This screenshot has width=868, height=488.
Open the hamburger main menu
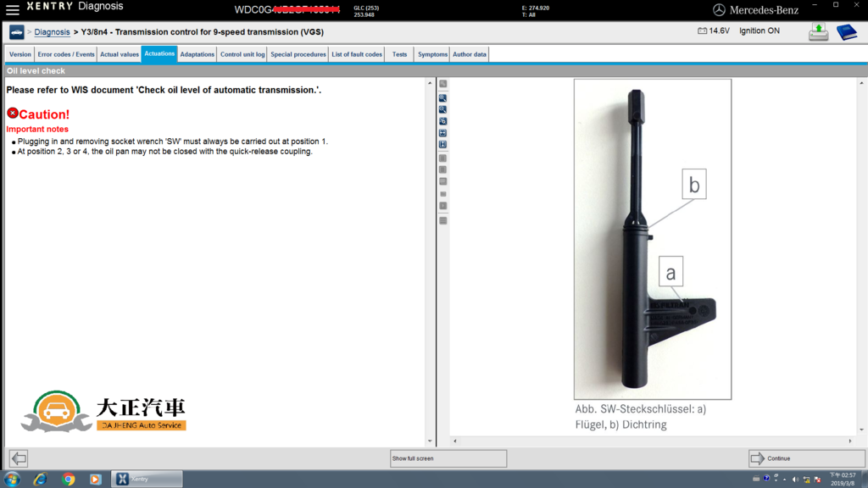coord(12,9)
